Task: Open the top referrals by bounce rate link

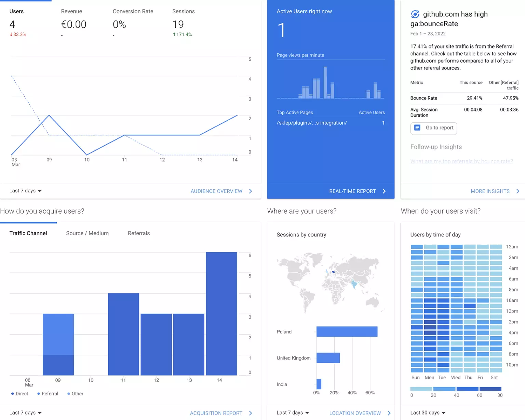Action: point(461,161)
